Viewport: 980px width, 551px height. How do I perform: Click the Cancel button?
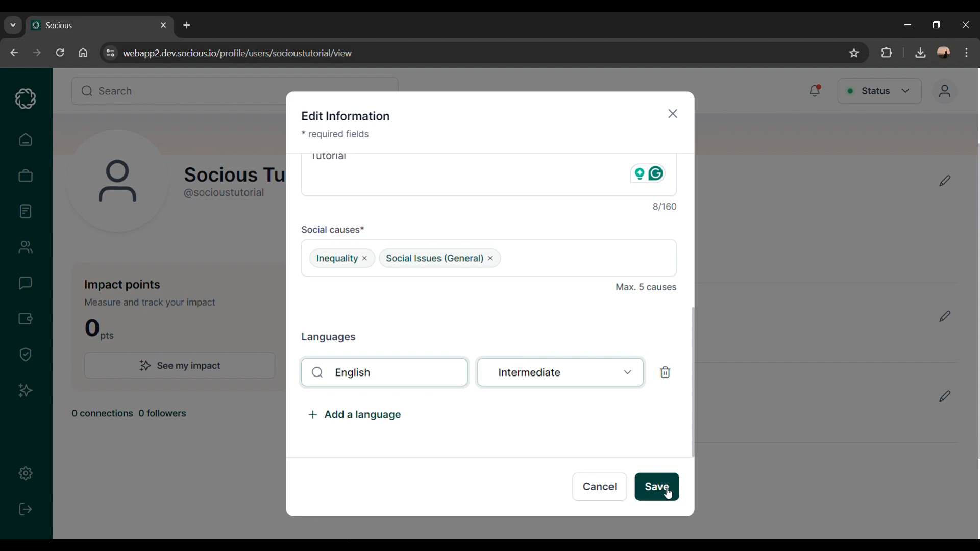tap(599, 487)
